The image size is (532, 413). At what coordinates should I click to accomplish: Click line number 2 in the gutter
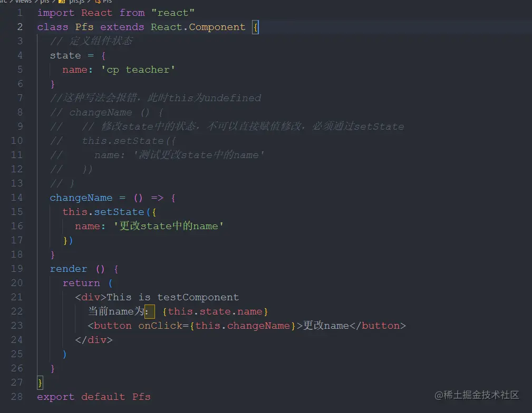coord(20,27)
